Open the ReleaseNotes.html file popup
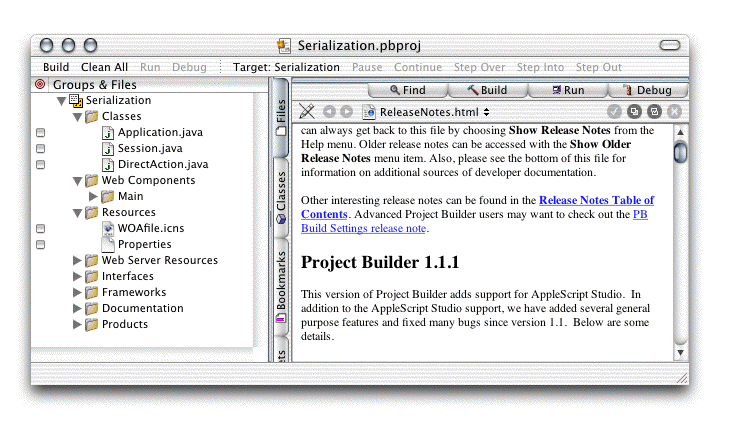This screenshot has height=438, width=734. point(427,112)
